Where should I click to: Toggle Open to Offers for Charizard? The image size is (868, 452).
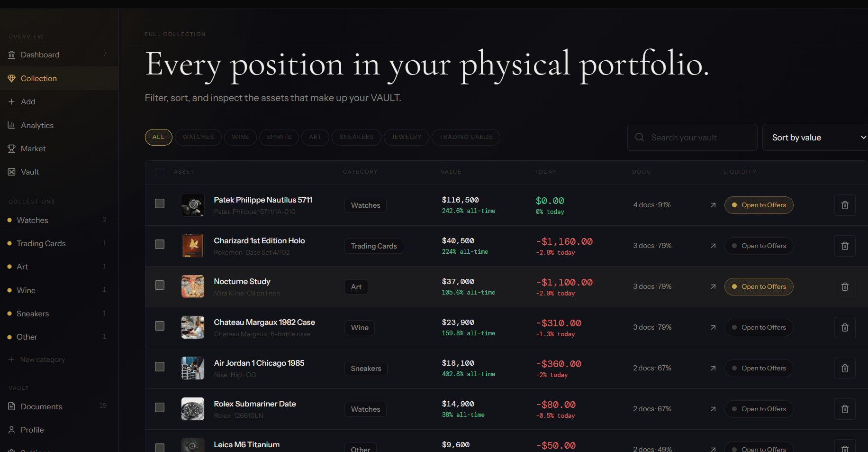759,246
